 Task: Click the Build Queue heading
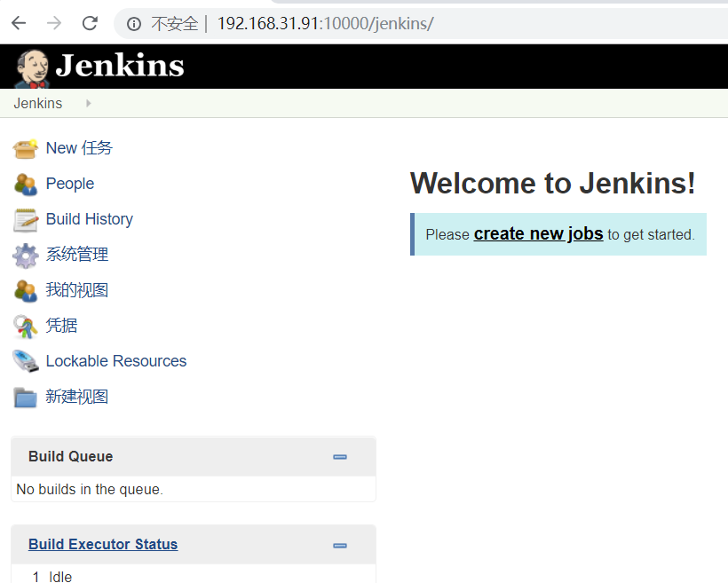(70, 456)
